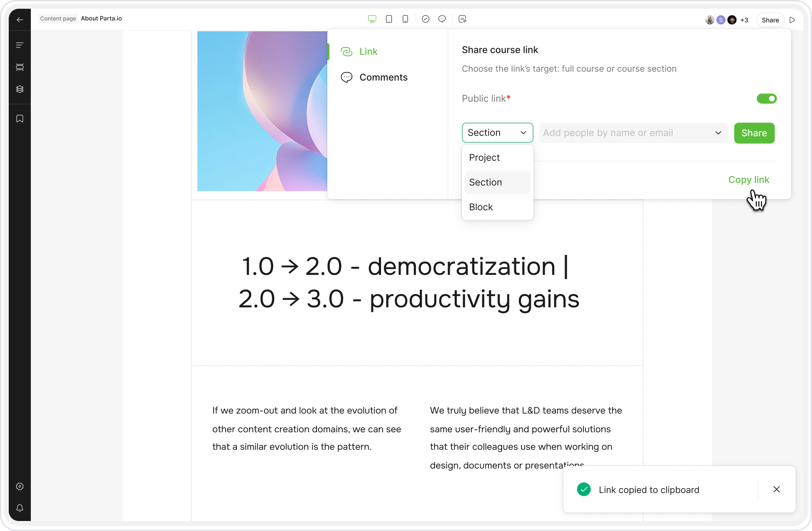Open notifications bell icon
The width and height of the screenshot is (812, 531).
[20, 508]
